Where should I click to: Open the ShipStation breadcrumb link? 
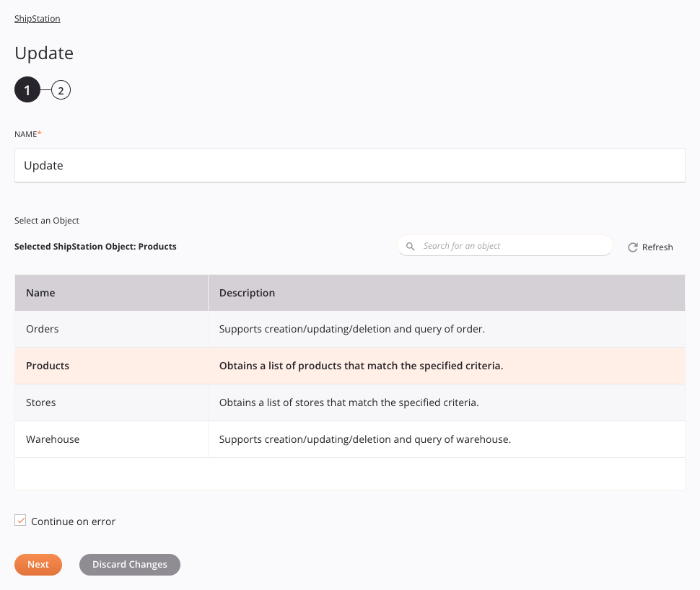pos(37,18)
